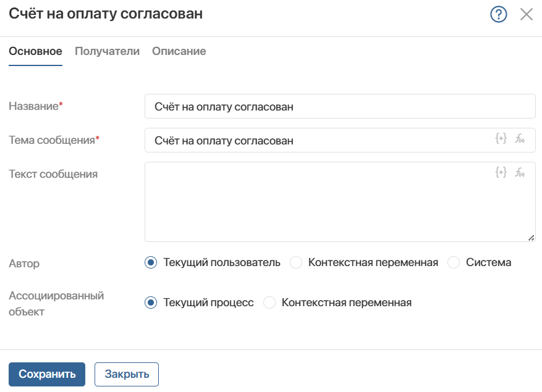Click the textarea resize handle corner

[531, 238]
